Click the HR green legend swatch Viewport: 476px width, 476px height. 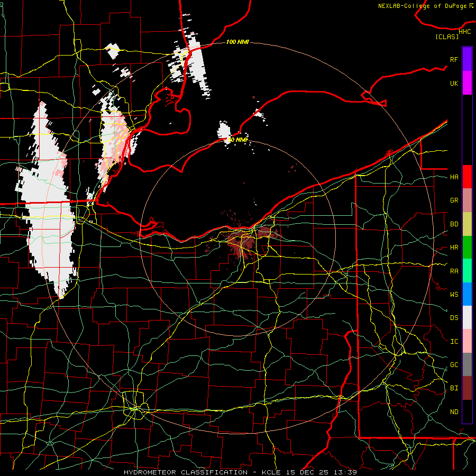coord(467,248)
